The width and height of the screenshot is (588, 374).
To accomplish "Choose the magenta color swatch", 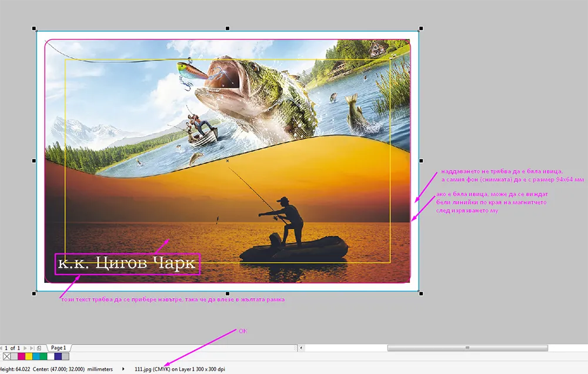I will (x=21, y=356).
